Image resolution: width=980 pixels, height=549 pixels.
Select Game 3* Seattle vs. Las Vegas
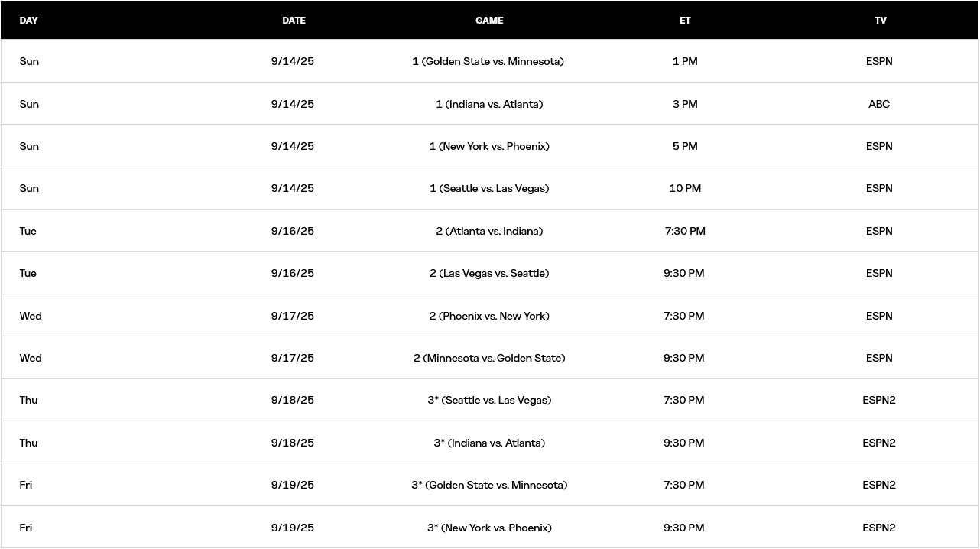489,400
